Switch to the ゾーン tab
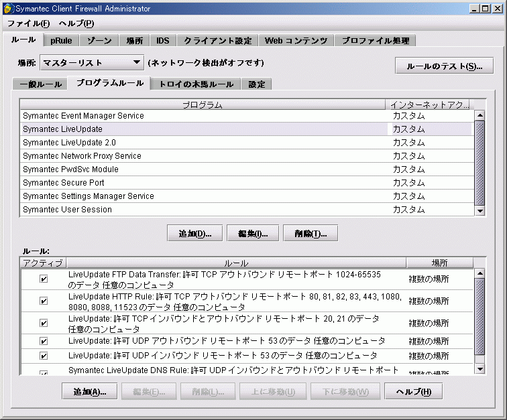Image resolution: width=507 pixels, height=420 pixels. [99, 41]
